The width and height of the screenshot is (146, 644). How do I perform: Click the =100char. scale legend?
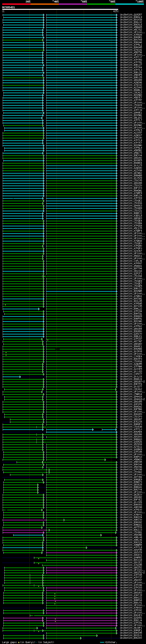[109, 642]
